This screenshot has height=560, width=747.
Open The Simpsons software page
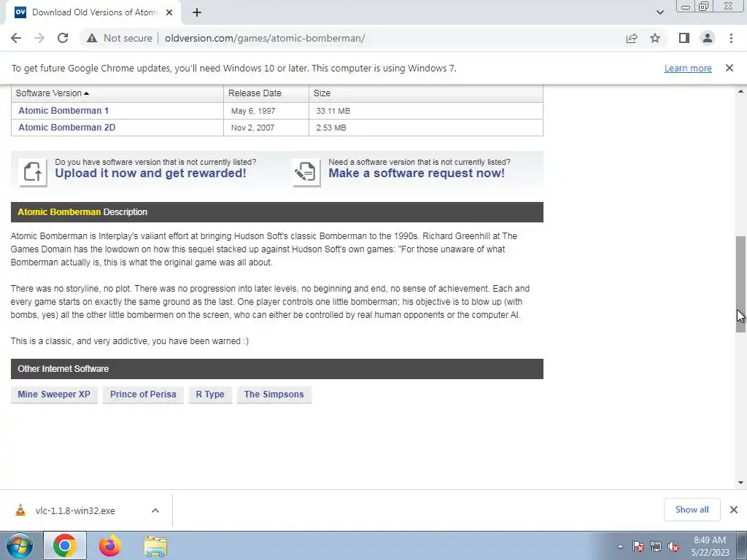point(274,394)
